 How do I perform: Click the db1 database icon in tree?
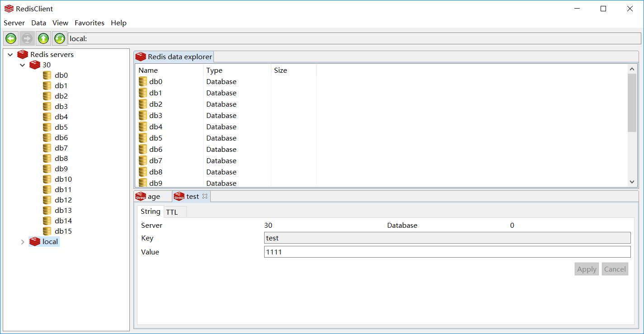click(47, 85)
